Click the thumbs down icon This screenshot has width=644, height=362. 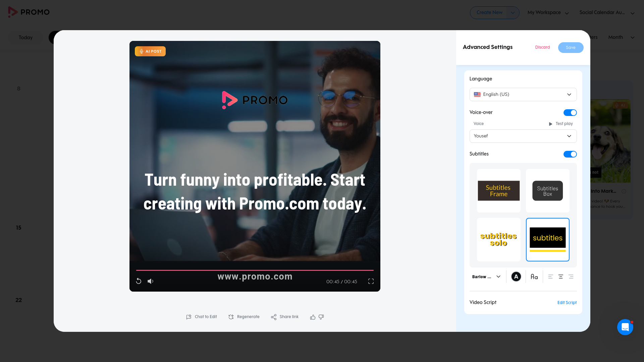point(321,317)
